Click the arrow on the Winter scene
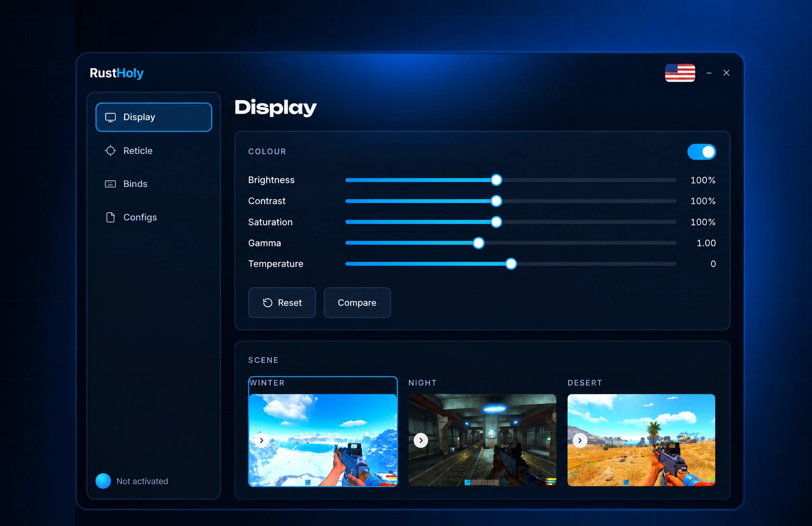The height and width of the screenshot is (526, 812). [261, 441]
